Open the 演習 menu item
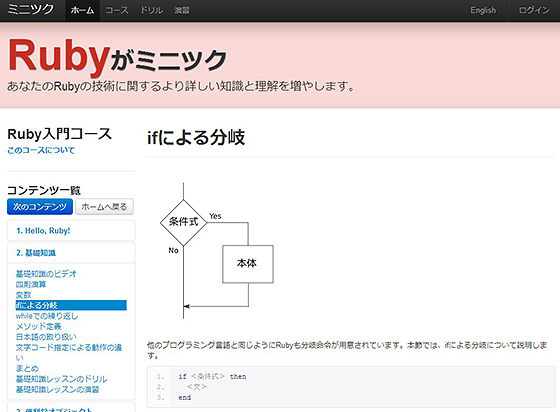 click(x=181, y=10)
